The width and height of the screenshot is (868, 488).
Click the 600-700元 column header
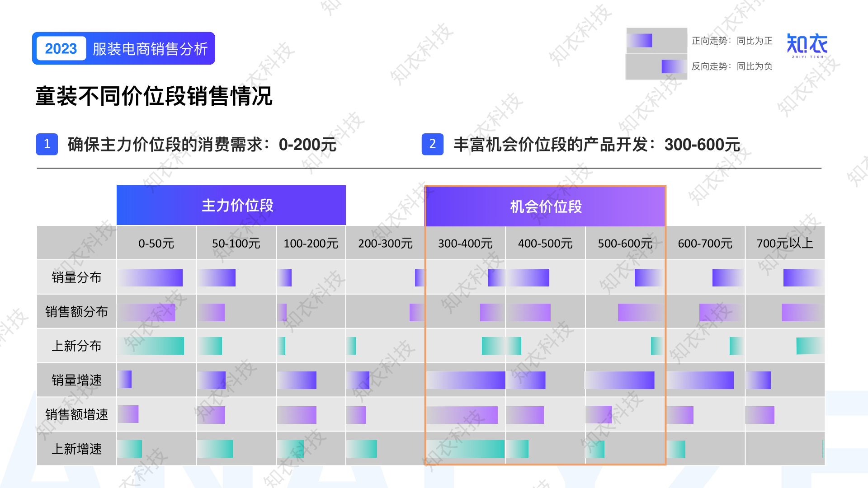705,243
